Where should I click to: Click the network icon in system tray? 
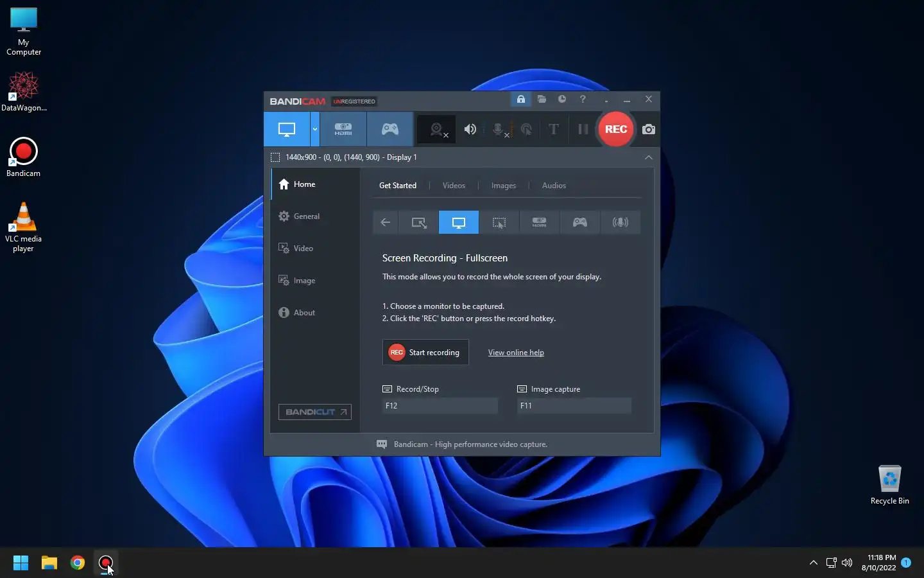click(x=831, y=563)
